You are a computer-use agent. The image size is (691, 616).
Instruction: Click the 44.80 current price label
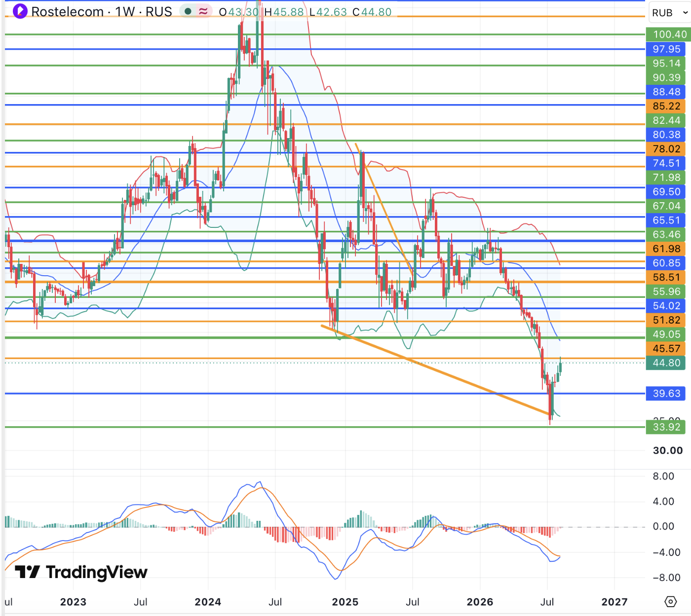[666, 363]
